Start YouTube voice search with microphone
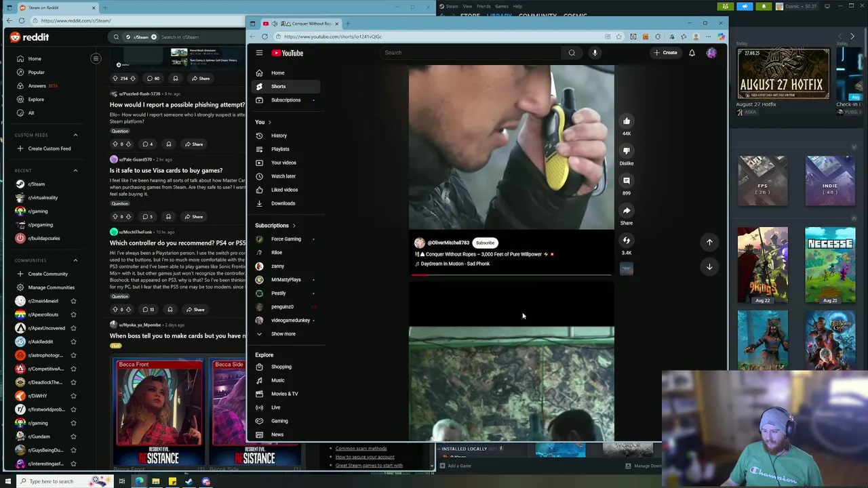The width and height of the screenshot is (868, 488). 595,53
